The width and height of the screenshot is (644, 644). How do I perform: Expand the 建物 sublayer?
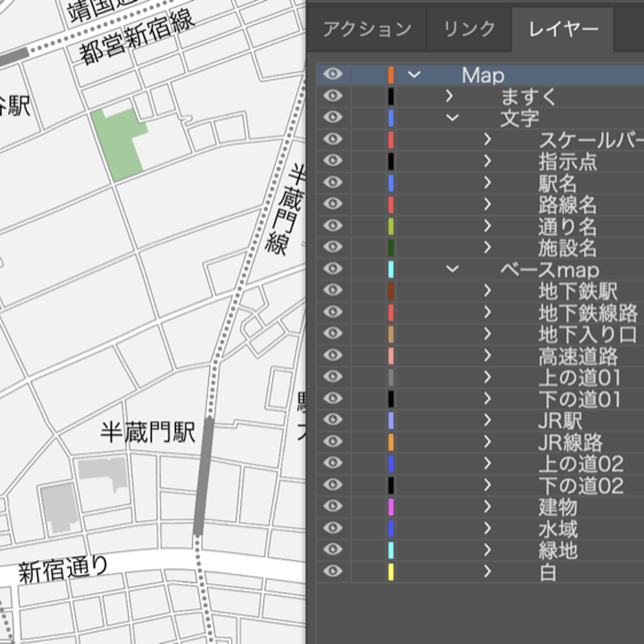487,506
